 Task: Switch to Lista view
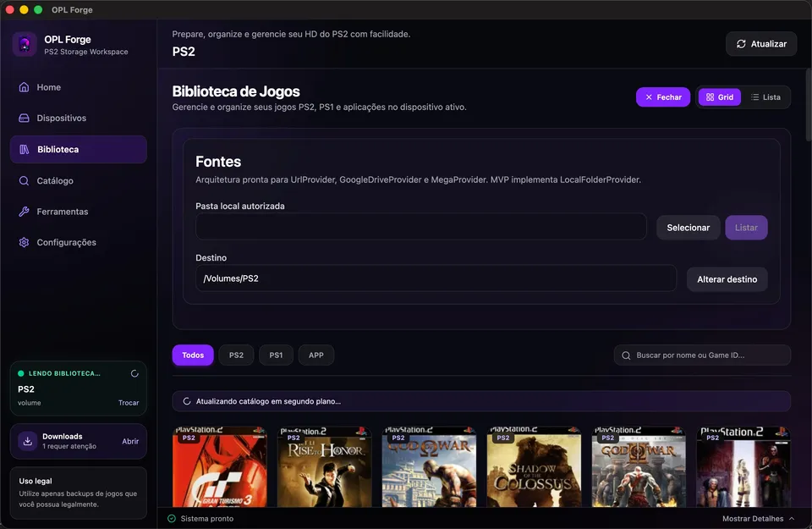click(765, 96)
